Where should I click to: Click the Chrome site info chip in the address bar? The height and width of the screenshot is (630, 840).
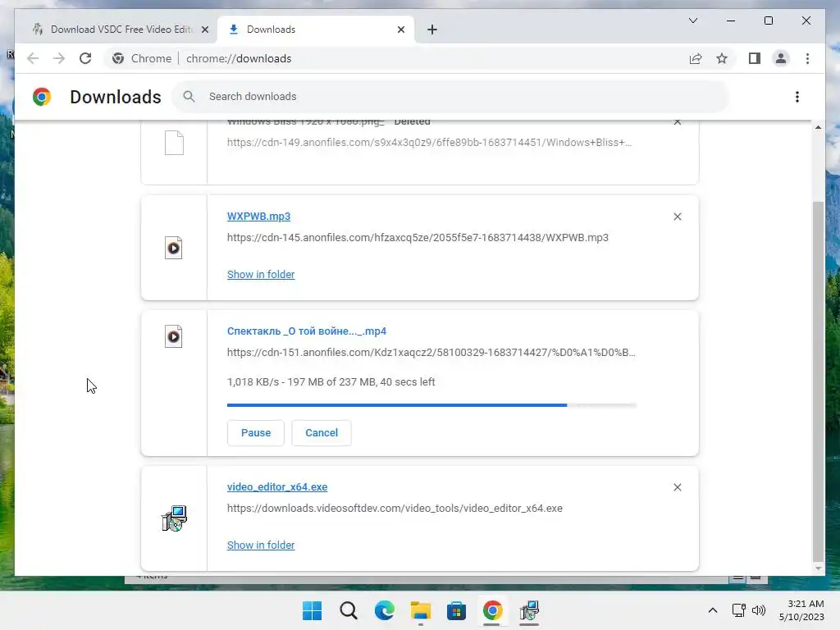point(142,58)
